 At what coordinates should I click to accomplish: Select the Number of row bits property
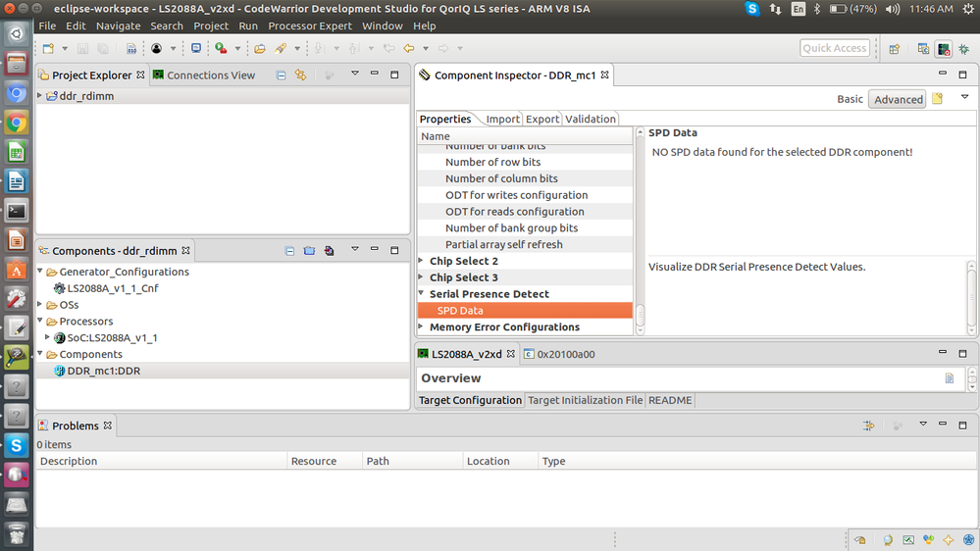(525, 162)
